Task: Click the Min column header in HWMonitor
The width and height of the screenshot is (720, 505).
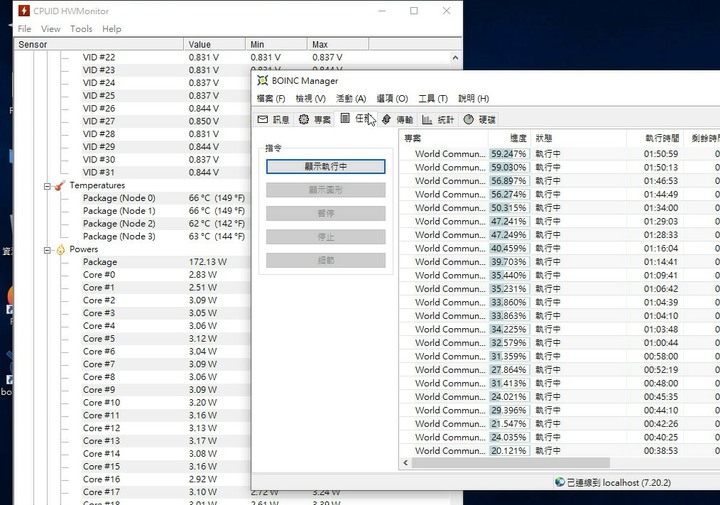Action: (276, 44)
